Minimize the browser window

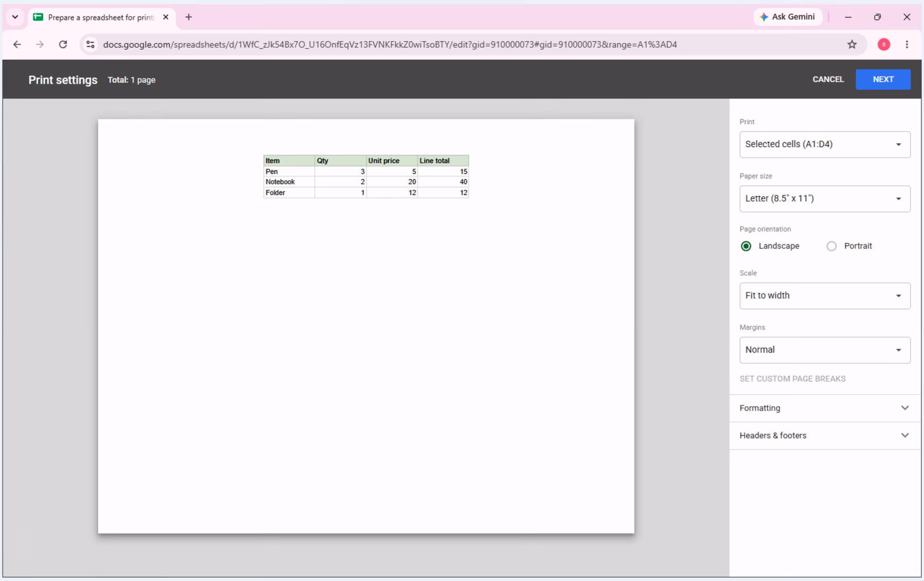848,17
